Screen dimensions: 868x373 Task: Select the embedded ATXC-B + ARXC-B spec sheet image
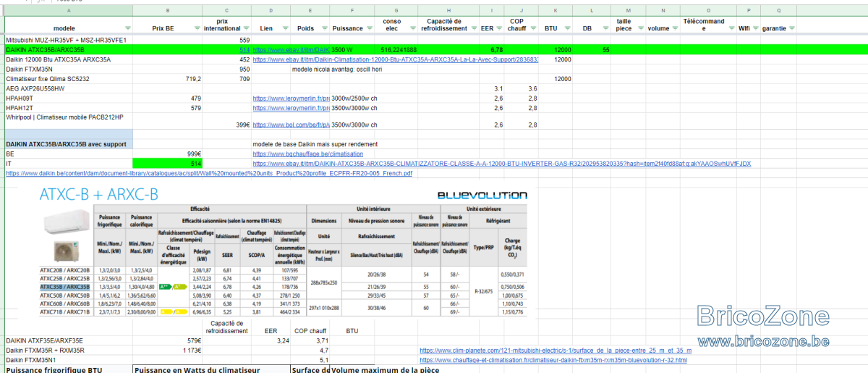point(282,251)
